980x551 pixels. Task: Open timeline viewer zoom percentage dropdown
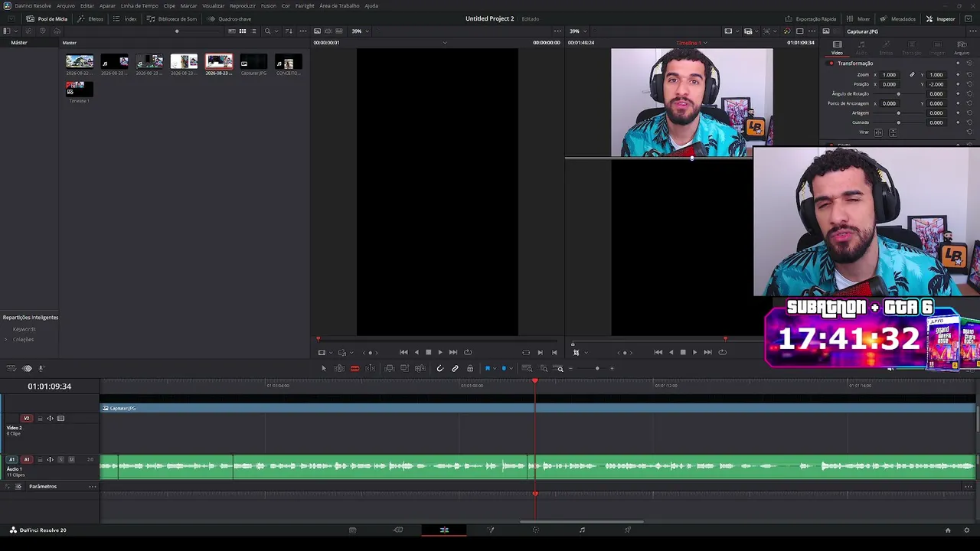pyautogui.click(x=577, y=31)
